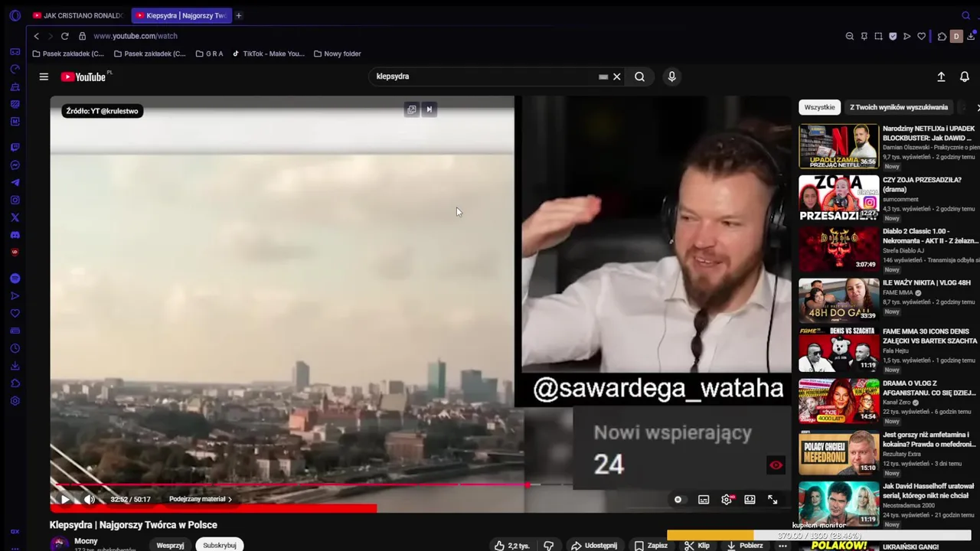This screenshot has width=980, height=551.
Task: Open the 'D' profile avatar in toolbar
Action: click(955, 36)
